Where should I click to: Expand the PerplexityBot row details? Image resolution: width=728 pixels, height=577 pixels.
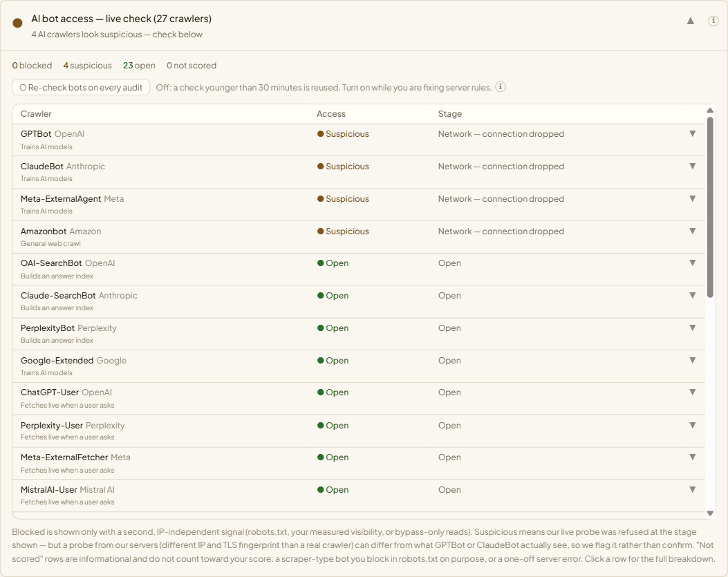pos(692,328)
